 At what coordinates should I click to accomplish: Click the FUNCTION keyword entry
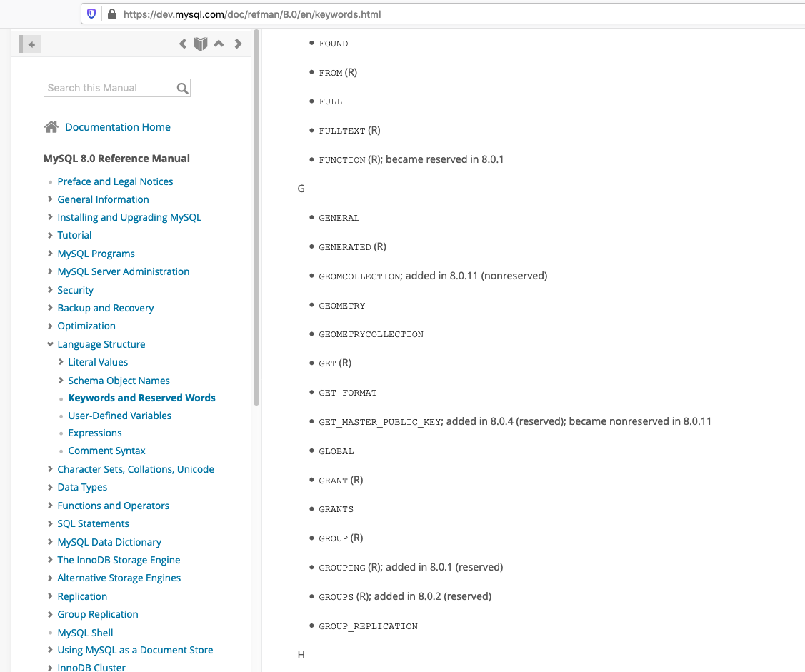point(342,160)
